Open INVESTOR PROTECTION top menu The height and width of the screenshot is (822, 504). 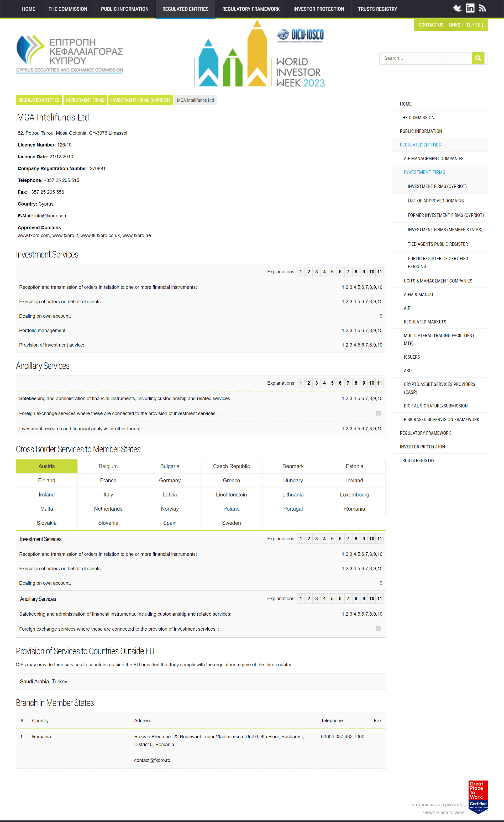tap(319, 9)
